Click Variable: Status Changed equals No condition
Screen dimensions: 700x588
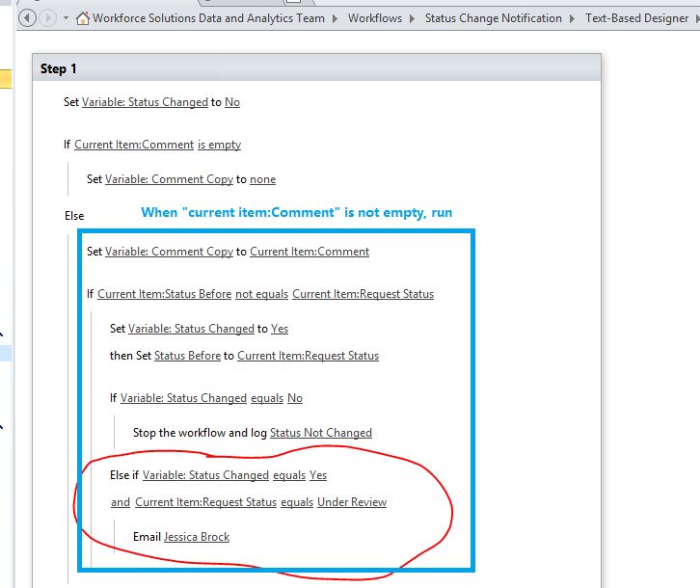coord(183,398)
